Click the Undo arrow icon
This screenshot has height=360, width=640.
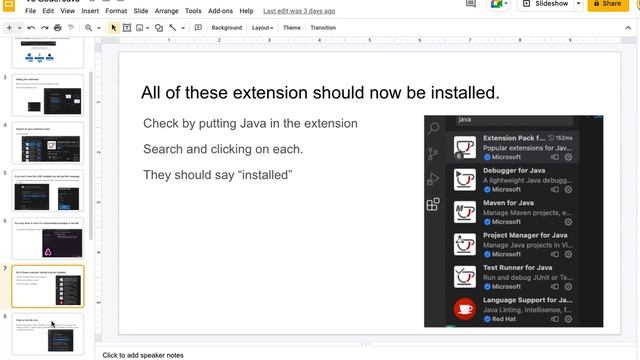[x=31, y=28]
